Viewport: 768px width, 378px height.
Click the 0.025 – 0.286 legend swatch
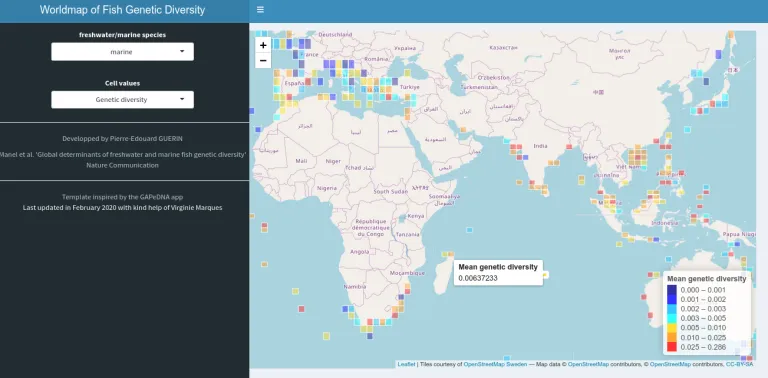tap(672, 347)
